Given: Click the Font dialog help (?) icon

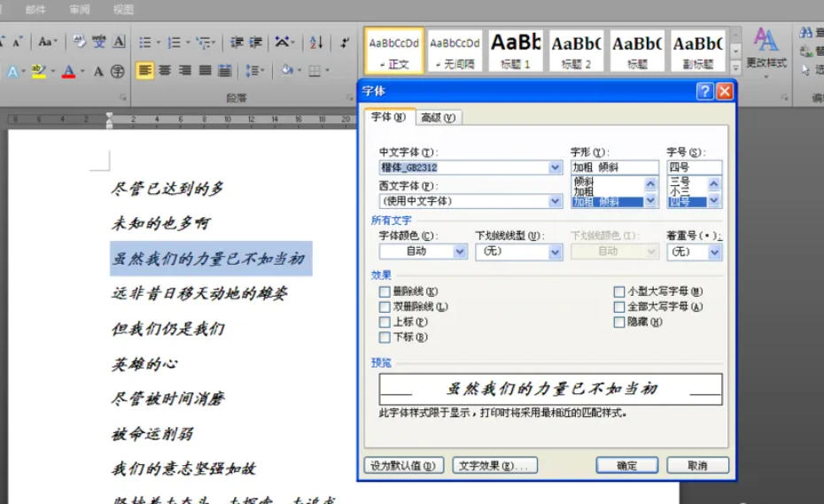Looking at the screenshot, I should [704, 91].
